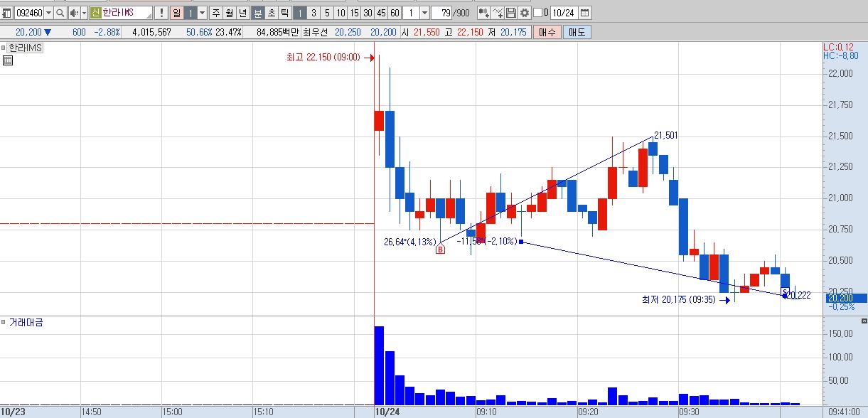Click the save chart floppy disk icon

(510, 13)
